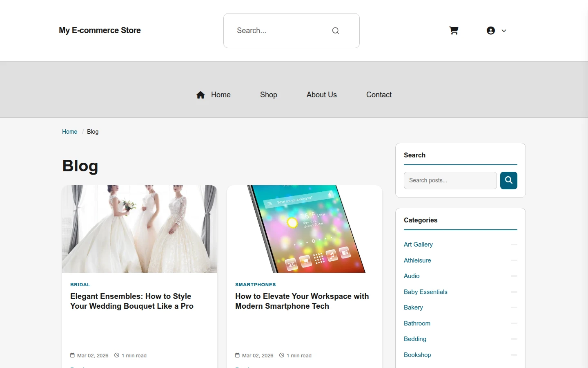This screenshot has width=588, height=368.
Task: Open the Bathroom category
Action: 417,323
